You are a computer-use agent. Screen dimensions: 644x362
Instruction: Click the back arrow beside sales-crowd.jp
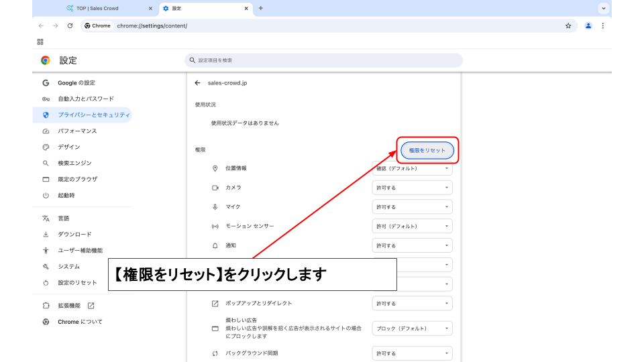[197, 83]
